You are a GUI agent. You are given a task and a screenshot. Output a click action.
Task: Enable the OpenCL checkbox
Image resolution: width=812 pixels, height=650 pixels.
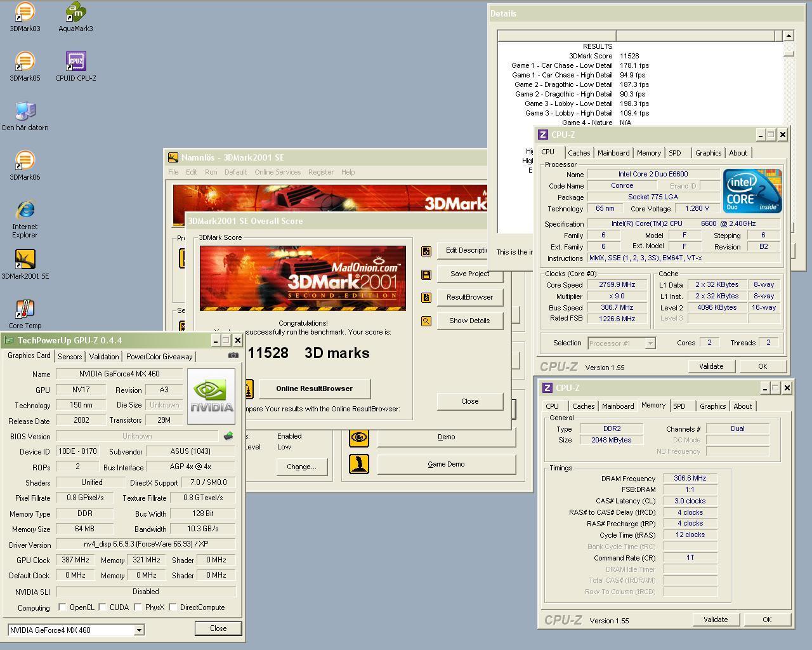[62, 607]
